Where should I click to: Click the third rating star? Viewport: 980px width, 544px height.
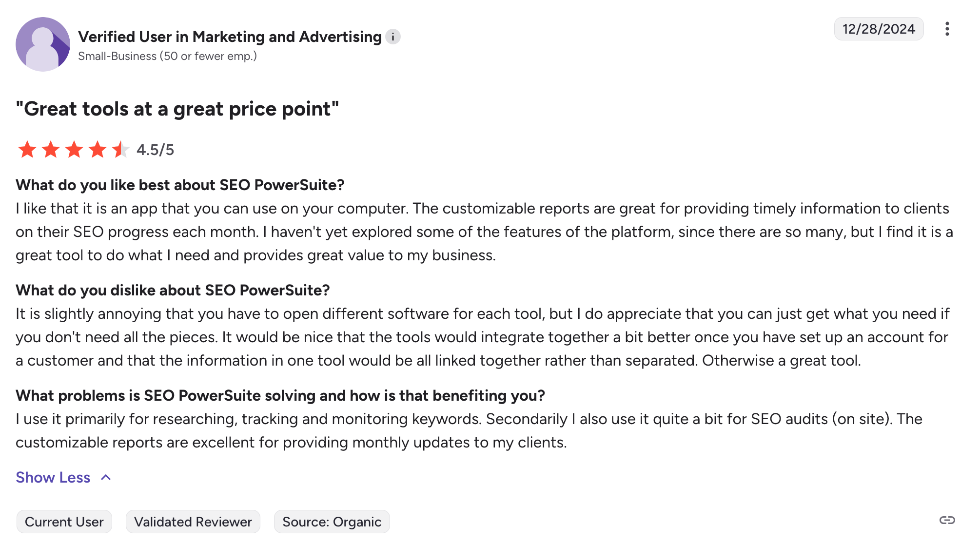click(x=74, y=150)
